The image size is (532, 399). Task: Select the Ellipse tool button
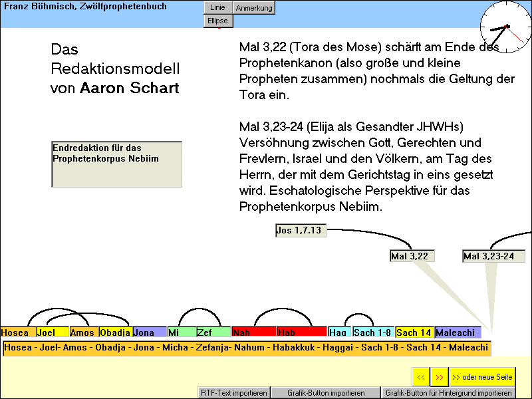pyautogui.click(x=217, y=21)
